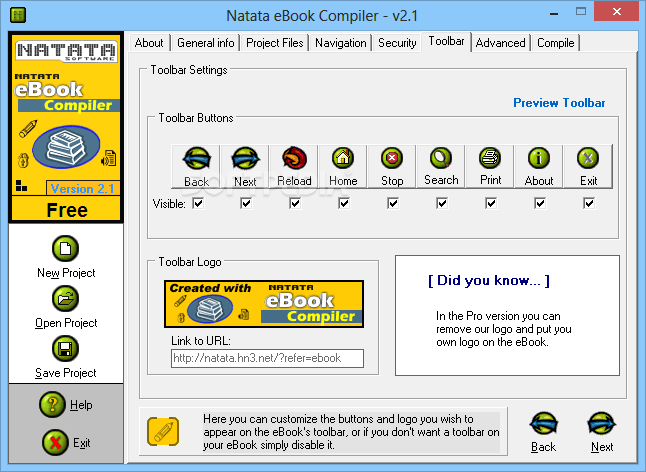Switch to the Navigation tab
The height and width of the screenshot is (472, 646).
[341, 43]
